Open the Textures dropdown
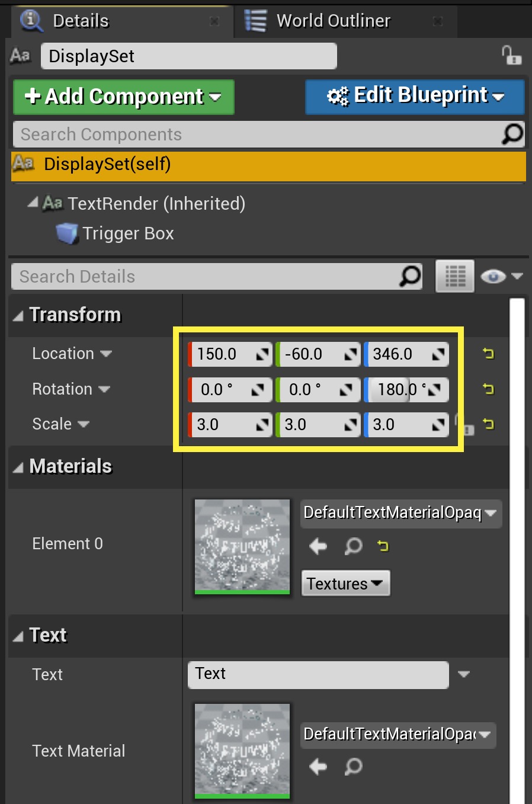 345,583
